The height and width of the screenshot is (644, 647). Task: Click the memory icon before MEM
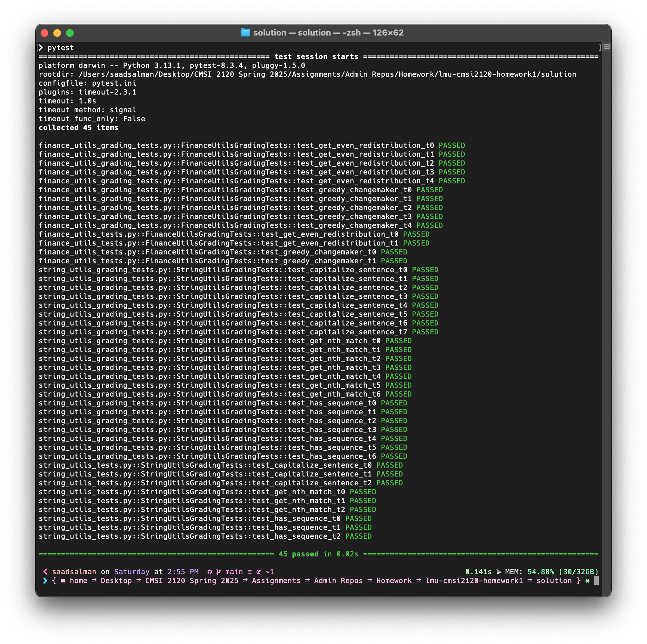[x=499, y=572]
